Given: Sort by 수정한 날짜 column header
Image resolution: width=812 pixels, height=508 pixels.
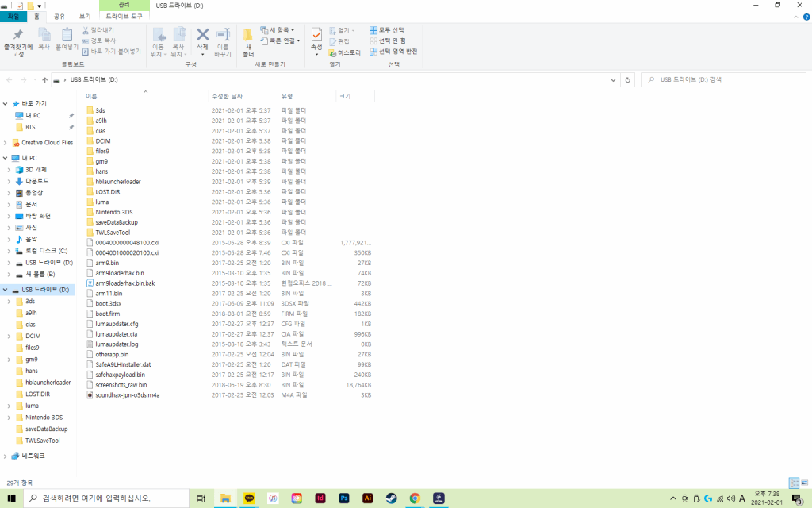Looking at the screenshot, I should point(243,96).
